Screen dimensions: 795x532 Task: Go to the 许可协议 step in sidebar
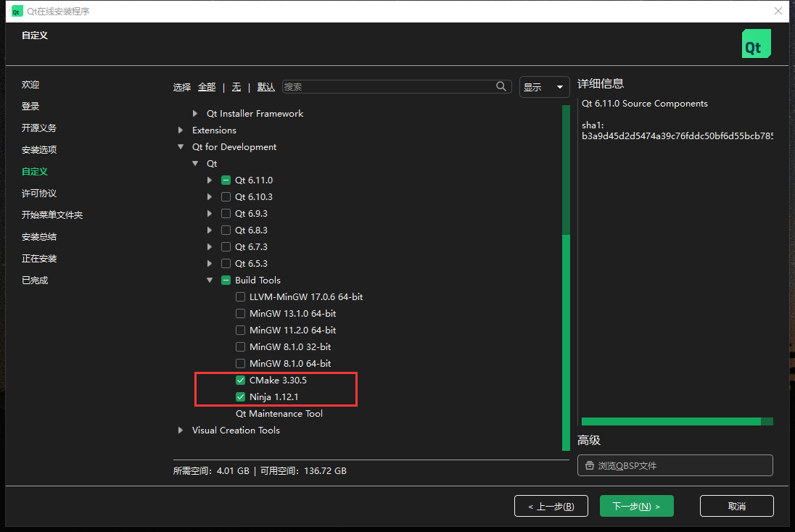click(x=39, y=194)
